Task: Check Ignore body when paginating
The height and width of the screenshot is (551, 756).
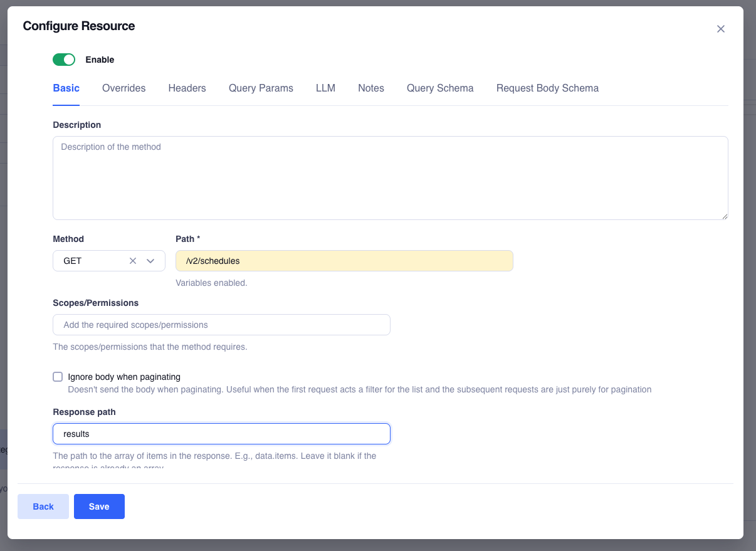Action: pyautogui.click(x=58, y=376)
